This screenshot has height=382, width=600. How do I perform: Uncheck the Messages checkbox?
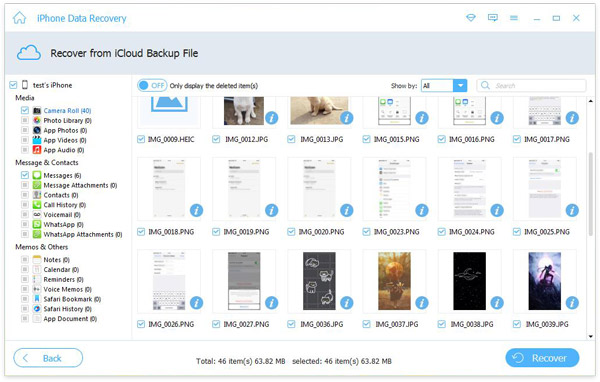[25, 175]
